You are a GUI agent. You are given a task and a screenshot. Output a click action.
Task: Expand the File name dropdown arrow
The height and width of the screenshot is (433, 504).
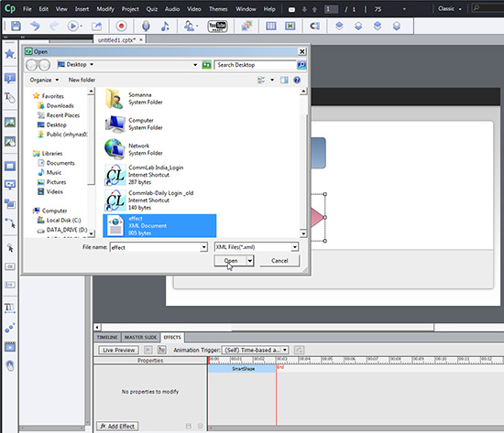click(203, 247)
